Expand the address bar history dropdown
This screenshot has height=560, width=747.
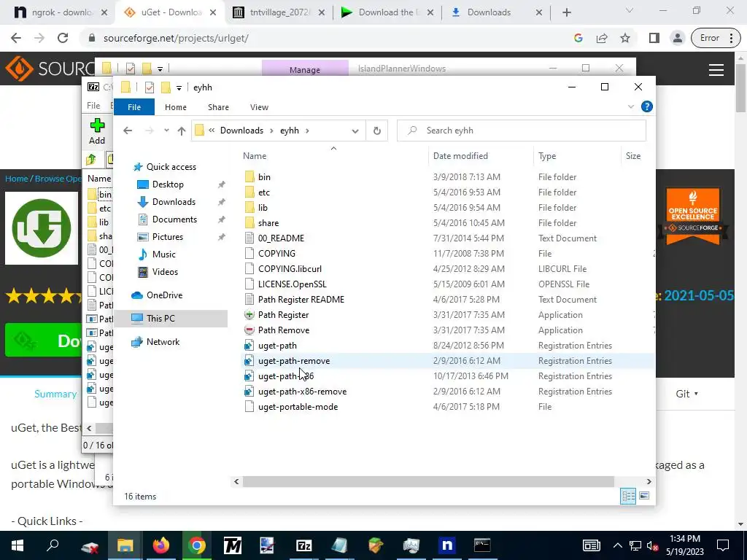pos(355,131)
